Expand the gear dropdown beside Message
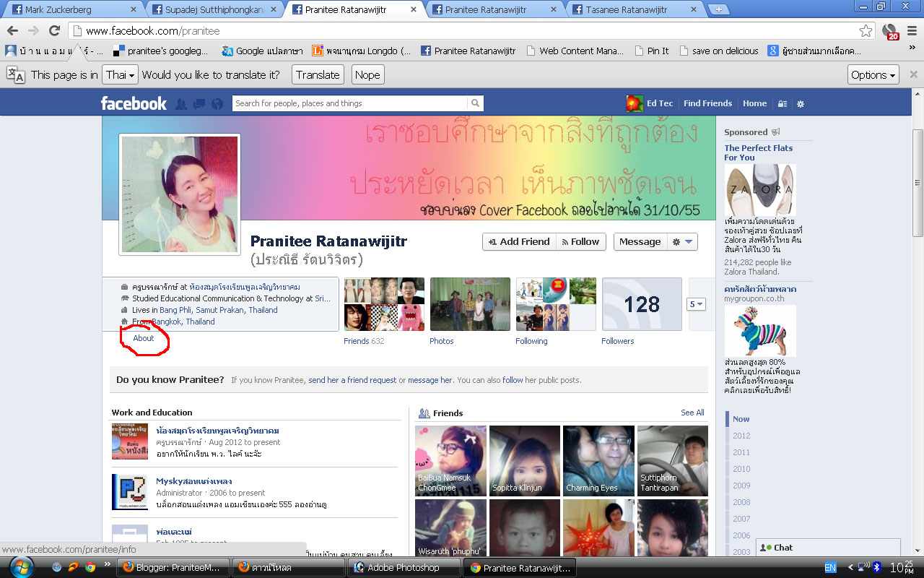This screenshot has height=578, width=924. [682, 242]
